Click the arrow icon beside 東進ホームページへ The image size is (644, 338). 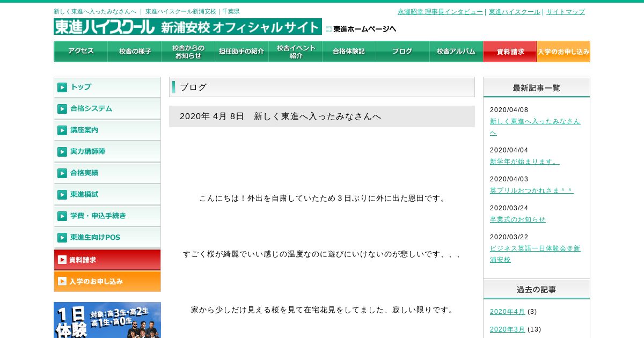click(328, 29)
